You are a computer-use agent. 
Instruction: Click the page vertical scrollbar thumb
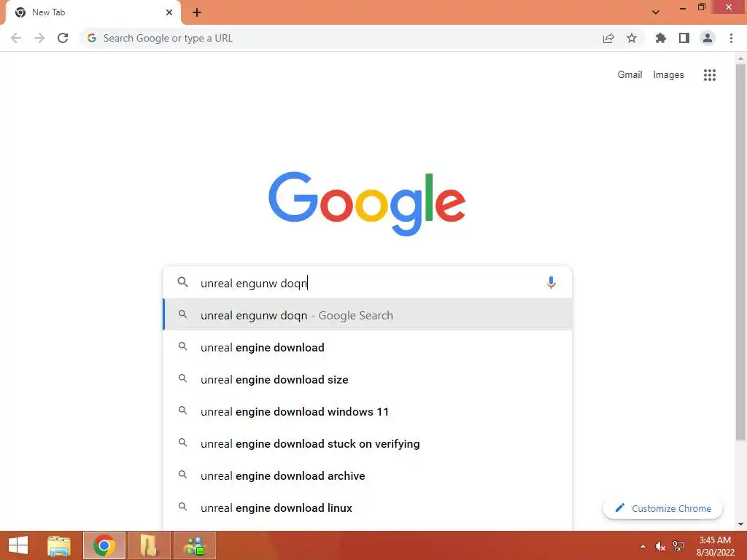(741, 252)
